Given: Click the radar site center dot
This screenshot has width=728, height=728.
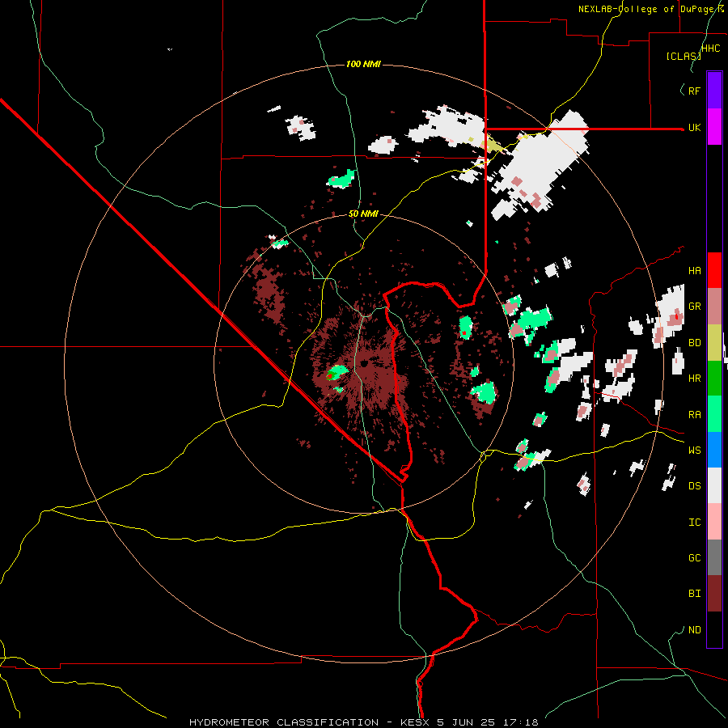Looking at the screenshot, I should point(364,363).
